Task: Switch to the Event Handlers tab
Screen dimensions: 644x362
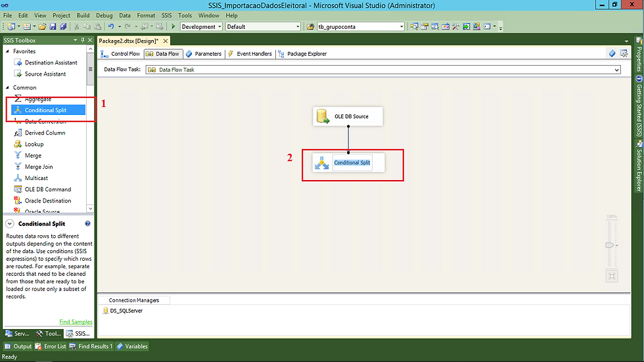Action: click(250, 54)
